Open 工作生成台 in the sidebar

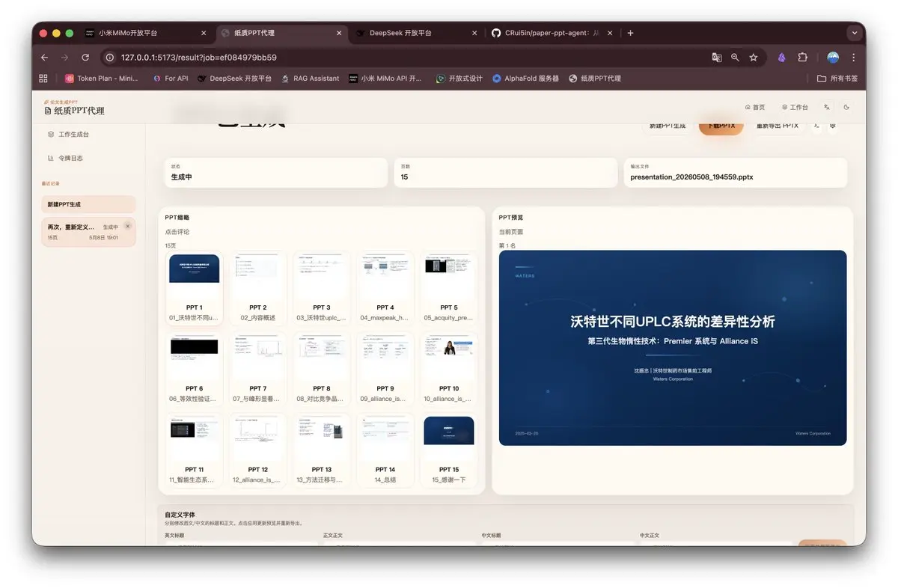pos(68,135)
